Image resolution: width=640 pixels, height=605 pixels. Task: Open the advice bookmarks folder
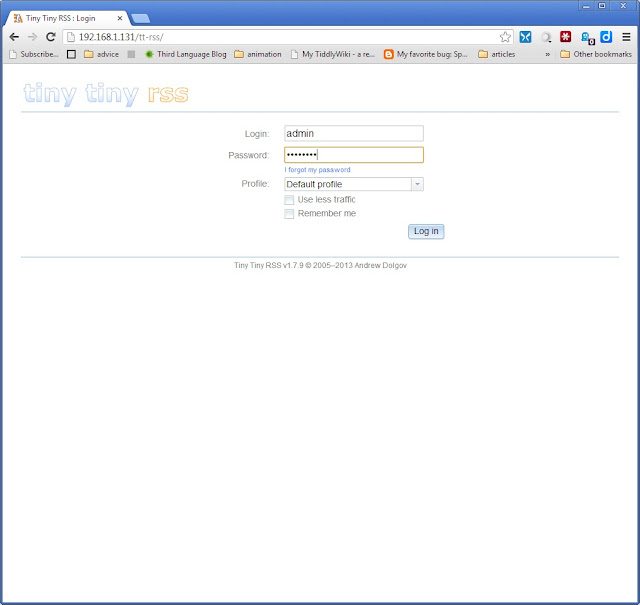(x=102, y=54)
